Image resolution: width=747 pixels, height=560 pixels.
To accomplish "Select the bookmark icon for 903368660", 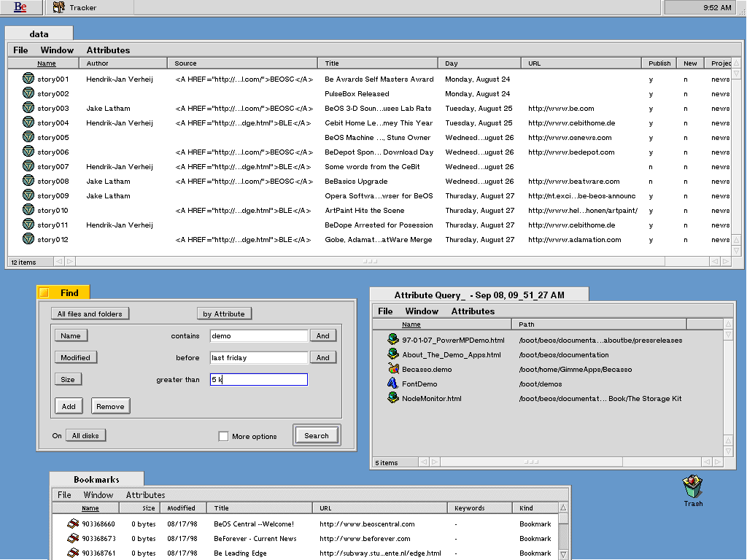I will point(73,524).
